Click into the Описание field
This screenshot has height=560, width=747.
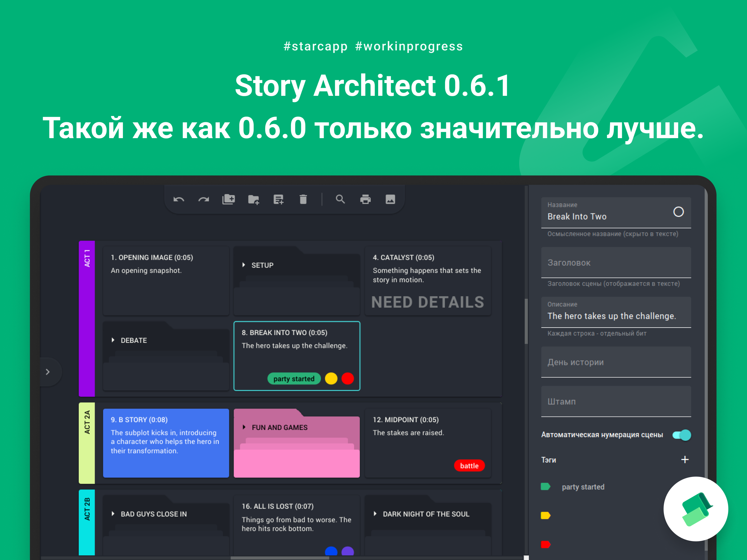click(616, 312)
